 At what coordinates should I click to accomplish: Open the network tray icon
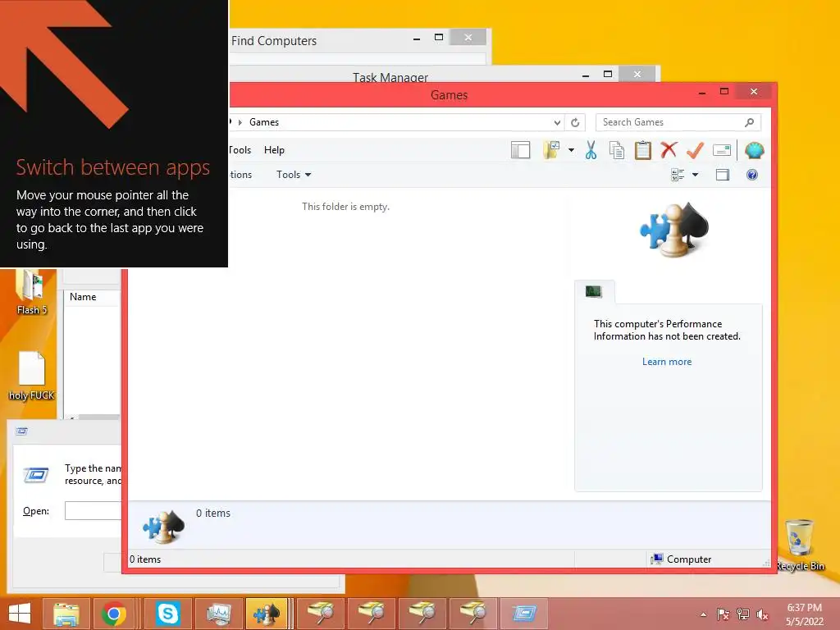coord(742,614)
